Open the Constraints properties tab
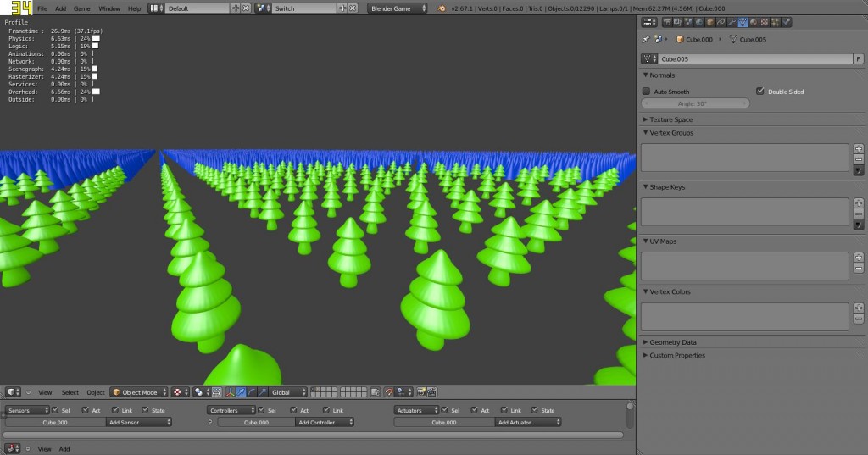 coord(721,22)
